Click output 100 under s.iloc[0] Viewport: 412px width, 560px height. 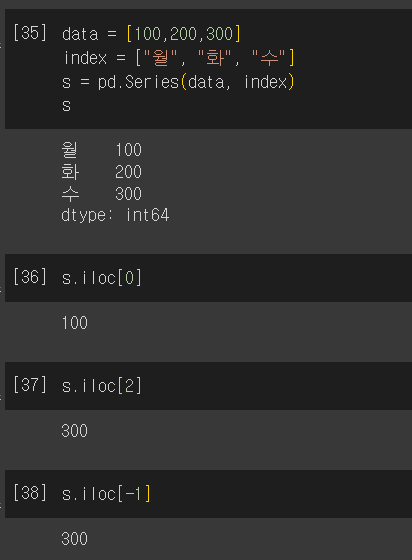point(75,323)
